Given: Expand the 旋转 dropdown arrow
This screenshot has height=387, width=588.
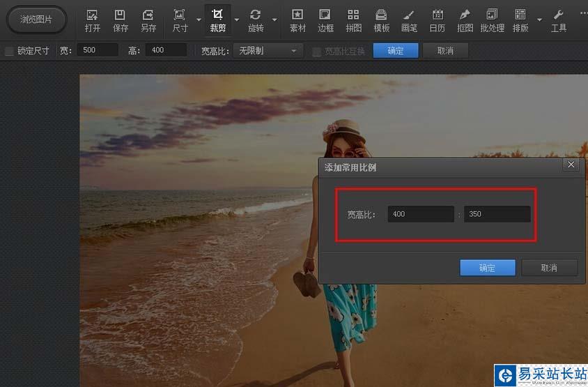Looking at the screenshot, I should (275, 20).
